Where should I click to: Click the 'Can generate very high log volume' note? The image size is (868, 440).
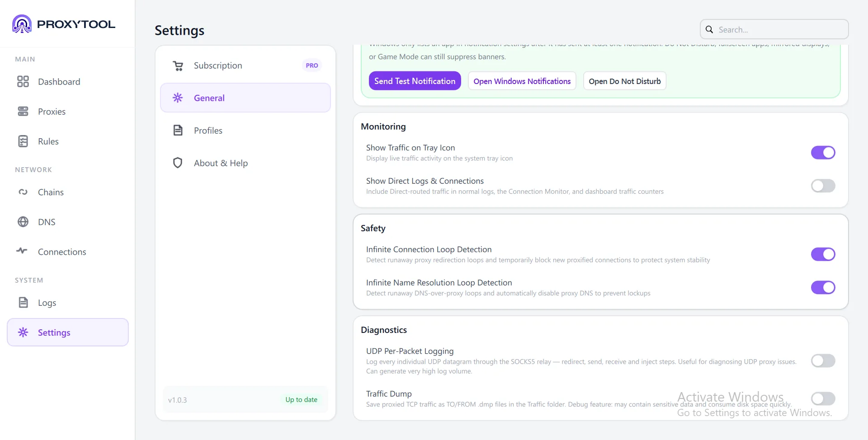[x=419, y=371]
